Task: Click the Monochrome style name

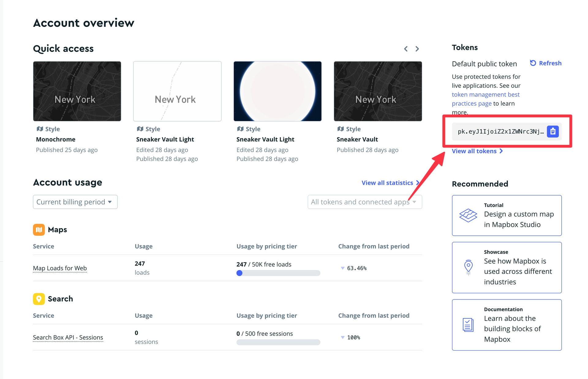Action: [56, 139]
